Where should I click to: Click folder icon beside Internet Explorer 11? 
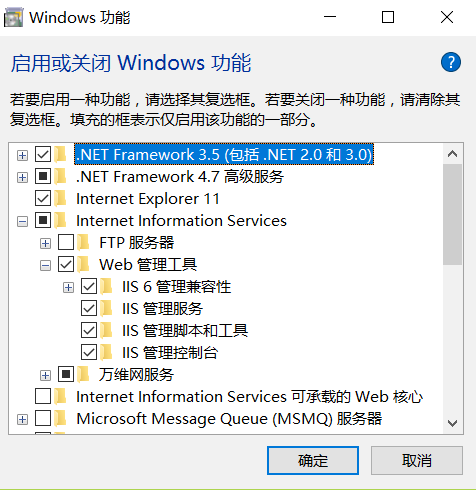point(60,199)
